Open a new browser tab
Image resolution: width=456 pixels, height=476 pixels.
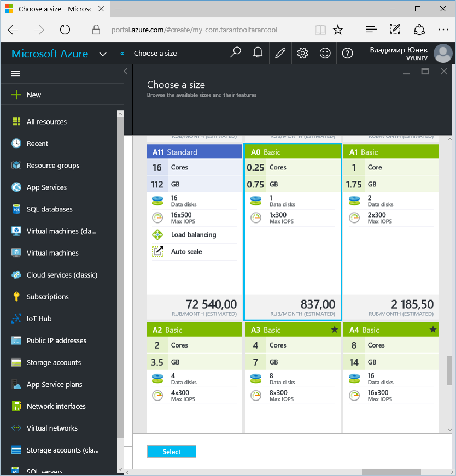(x=119, y=9)
